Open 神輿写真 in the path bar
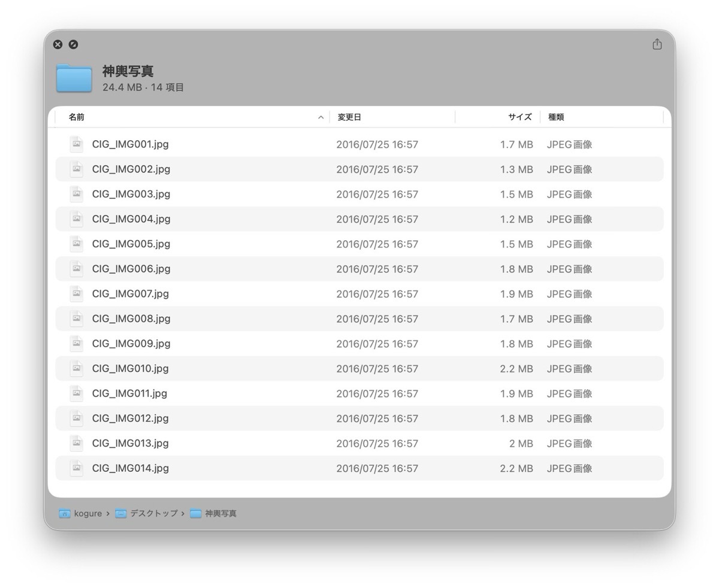Image resolution: width=719 pixels, height=588 pixels. [220, 514]
